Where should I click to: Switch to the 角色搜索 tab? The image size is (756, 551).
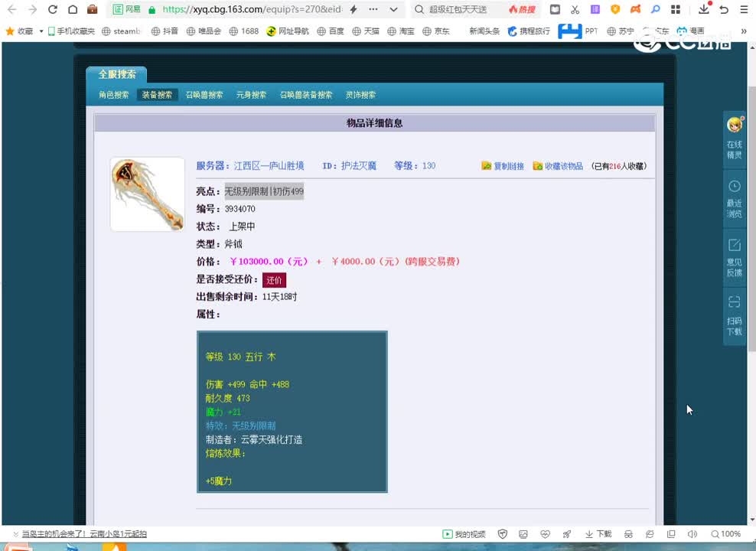point(114,95)
